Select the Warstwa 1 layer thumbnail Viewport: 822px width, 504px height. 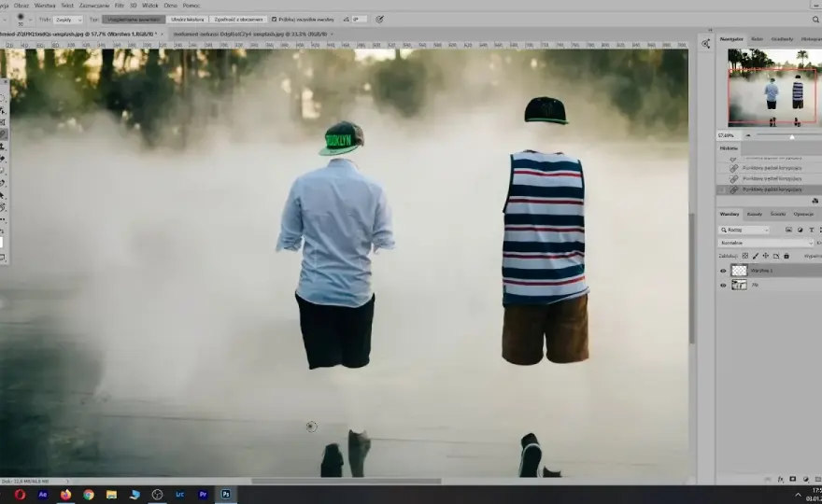point(739,271)
